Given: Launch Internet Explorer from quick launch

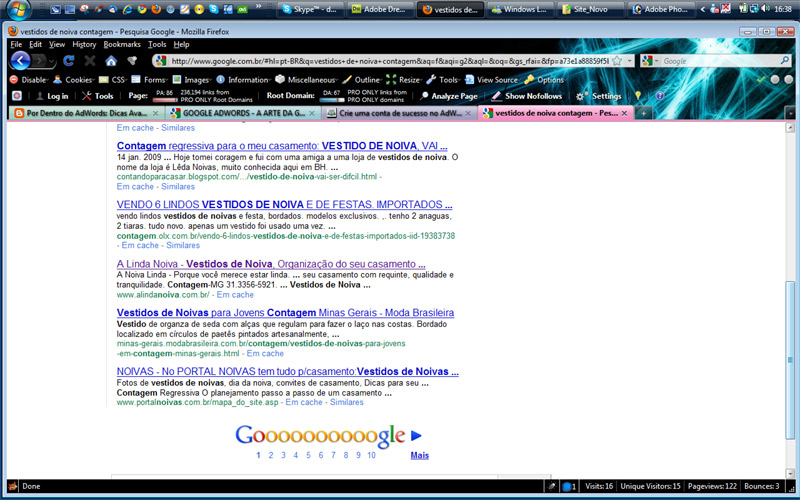Looking at the screenshot, I should click(127, 9).
